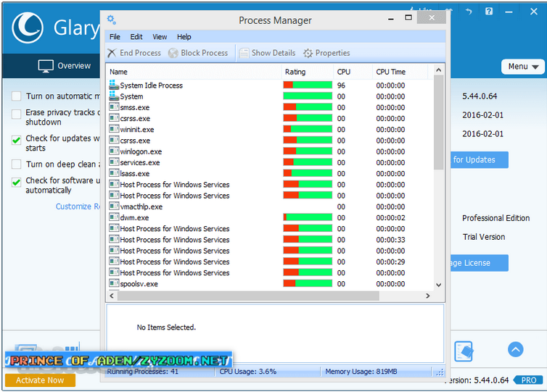547x392 pixels.
Task: Click the undo arrow icon in Glary title bar
Action: click(x=469, y=11)
